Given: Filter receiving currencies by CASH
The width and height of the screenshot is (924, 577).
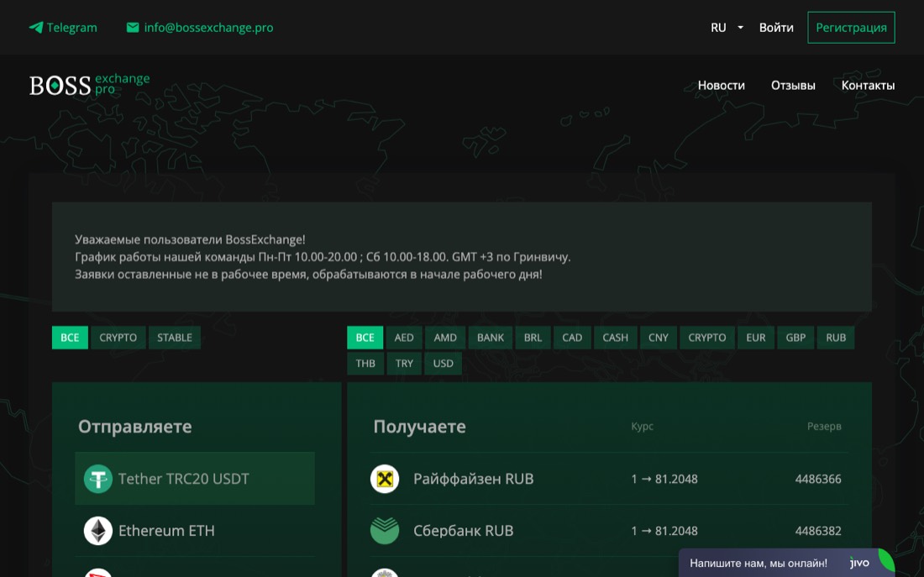Looking at the screenshot, I should [x=615, y=338].
